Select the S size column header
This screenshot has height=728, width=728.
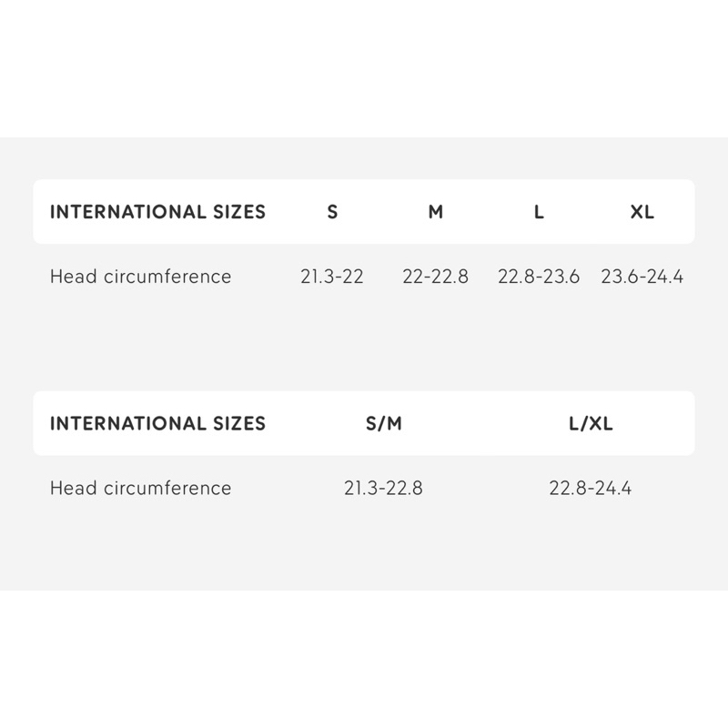tap(332, 212)
